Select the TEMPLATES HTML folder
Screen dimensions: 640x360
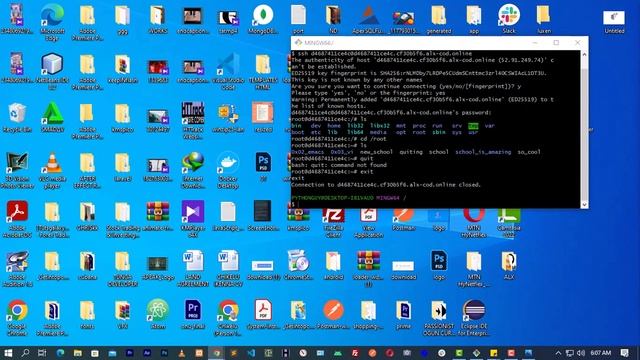[x=263, y=70]
